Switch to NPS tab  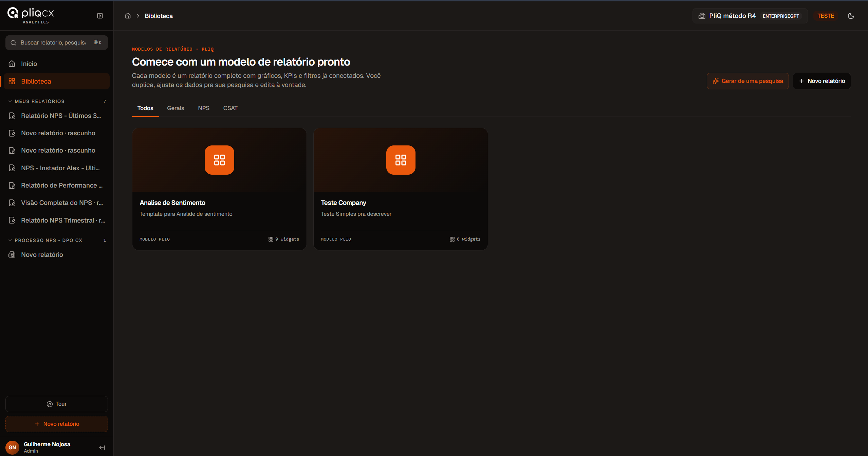[204, 108]
